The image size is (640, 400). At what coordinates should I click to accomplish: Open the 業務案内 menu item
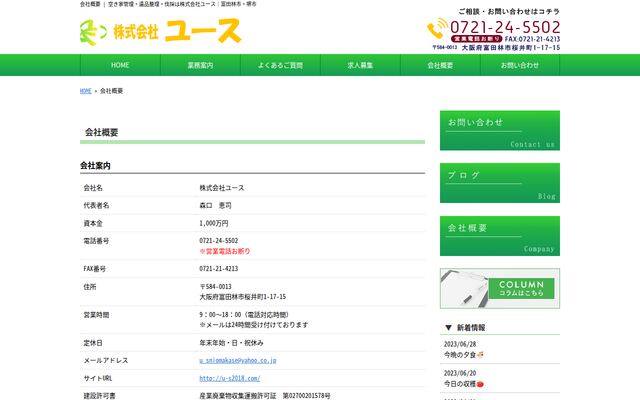[200, 65]
